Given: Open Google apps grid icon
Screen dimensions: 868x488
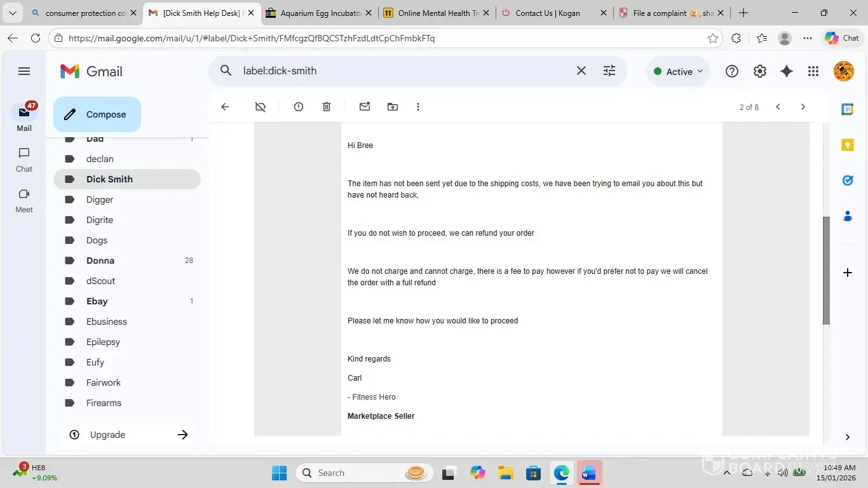Looking at the screenshot, I should pyautogui.click(x=813, y=71).
